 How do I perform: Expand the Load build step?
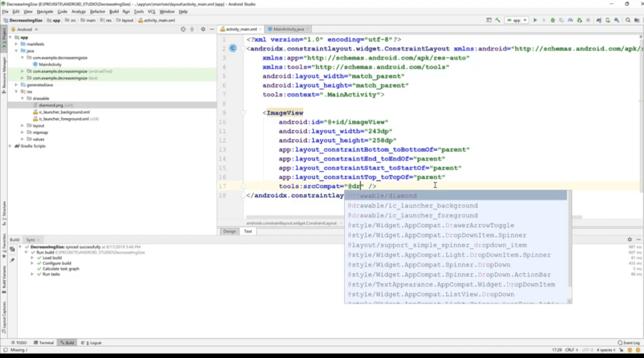[32, 258]
